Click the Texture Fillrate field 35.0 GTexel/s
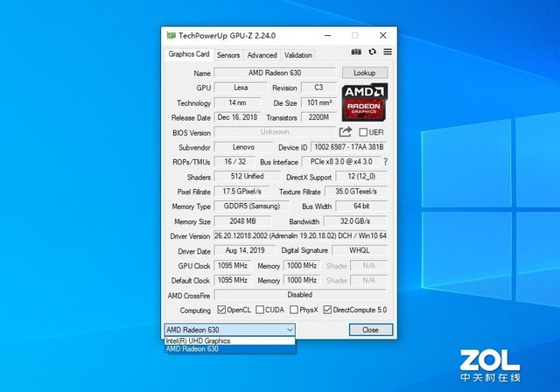Screen dimensions: 560x392 coord(356,192)
